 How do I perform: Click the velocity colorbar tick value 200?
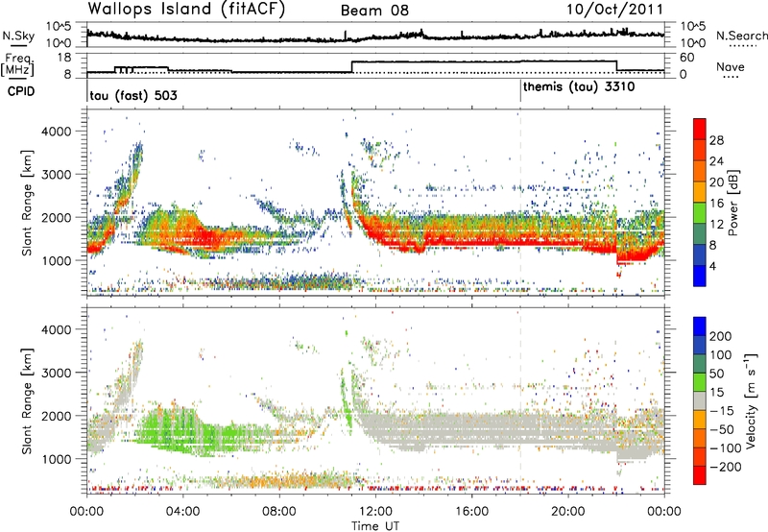721,336
